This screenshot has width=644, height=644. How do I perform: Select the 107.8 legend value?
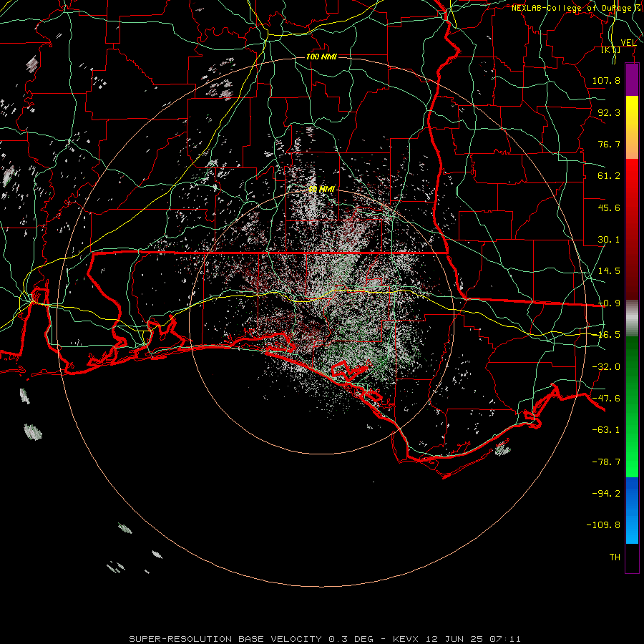(x=606, y=80)
